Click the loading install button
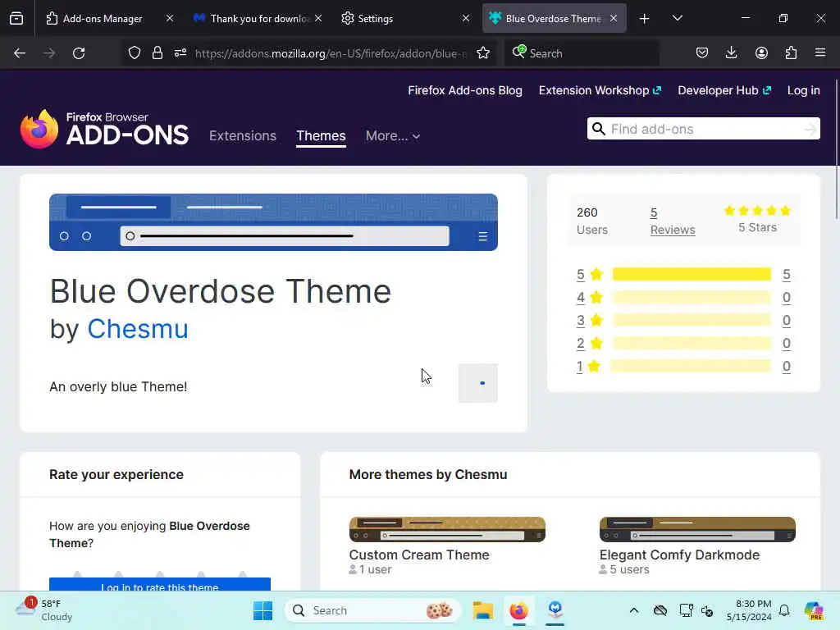This screenshot has width=840, height=630. coord(478,383)
